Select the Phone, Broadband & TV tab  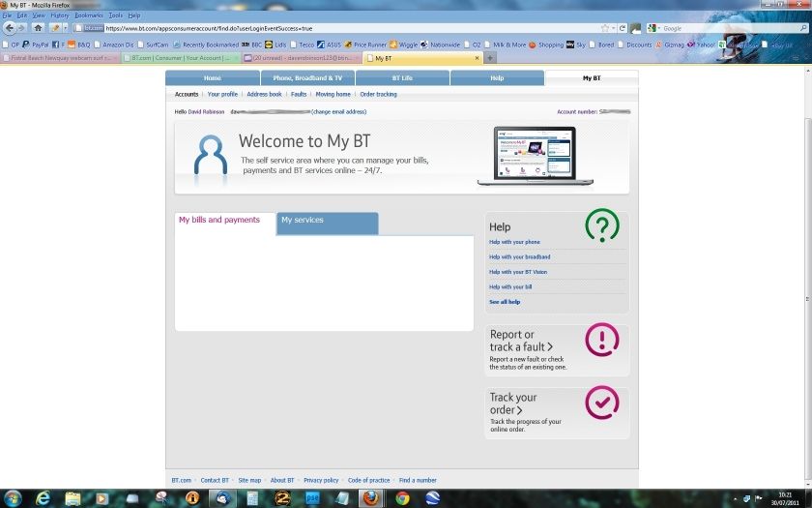coord(307,77)
